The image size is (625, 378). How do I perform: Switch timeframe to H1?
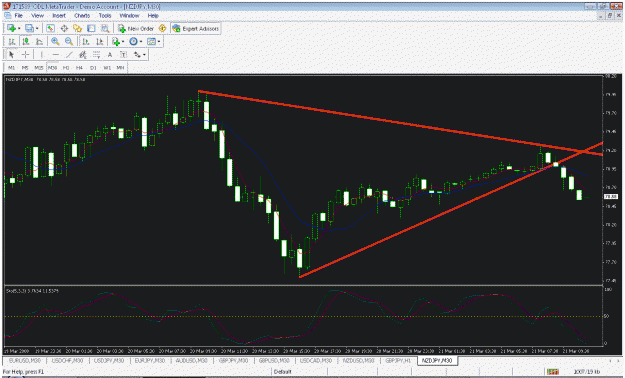tap(66, 68)
